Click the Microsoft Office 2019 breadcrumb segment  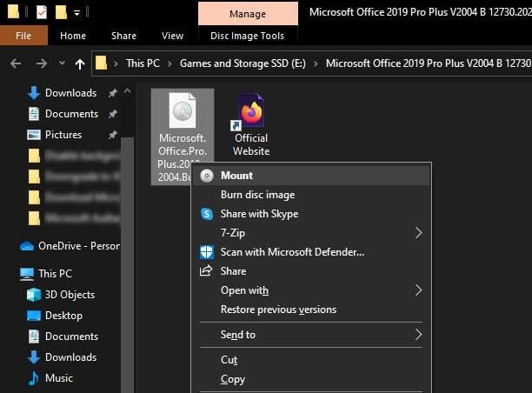(429, 63)
